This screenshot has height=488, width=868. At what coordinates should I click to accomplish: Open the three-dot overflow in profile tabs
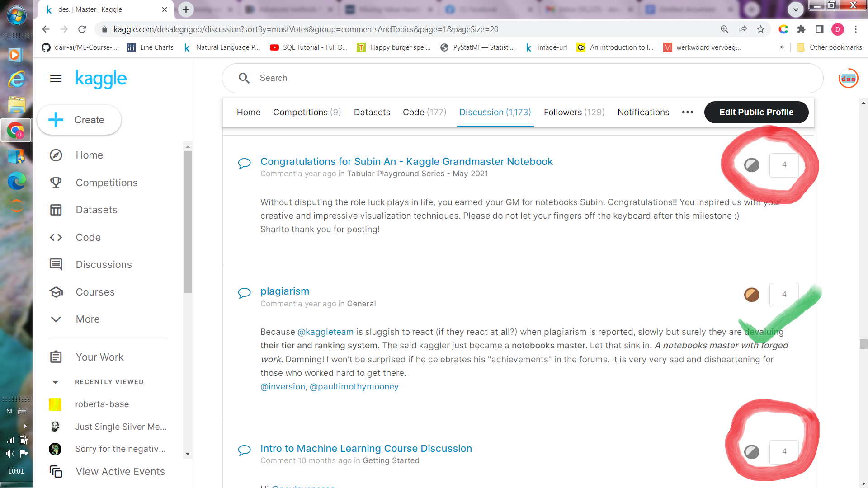[687, 113]
